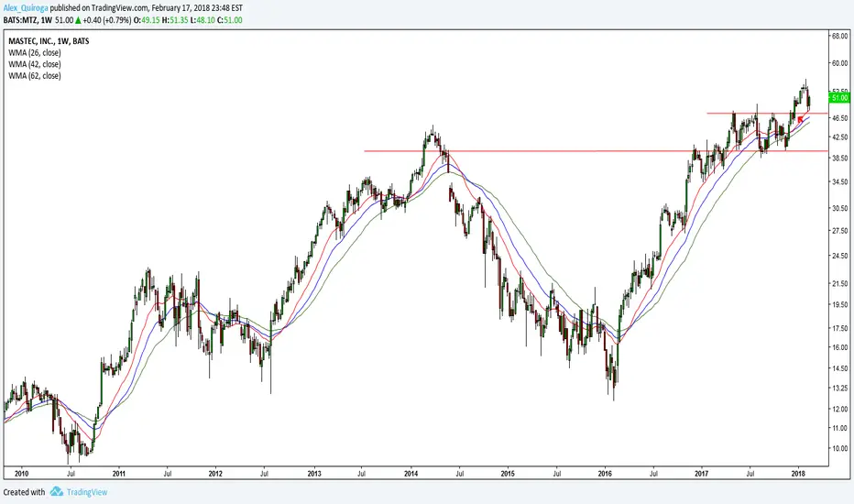Click the 2011 year label on time axis
The width and height of the screenshot is (854, 504).
119,474
